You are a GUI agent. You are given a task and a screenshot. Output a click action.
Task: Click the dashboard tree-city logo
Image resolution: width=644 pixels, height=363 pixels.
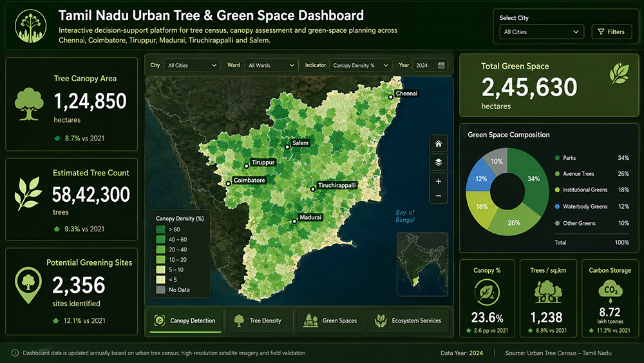tap(31, 26)
